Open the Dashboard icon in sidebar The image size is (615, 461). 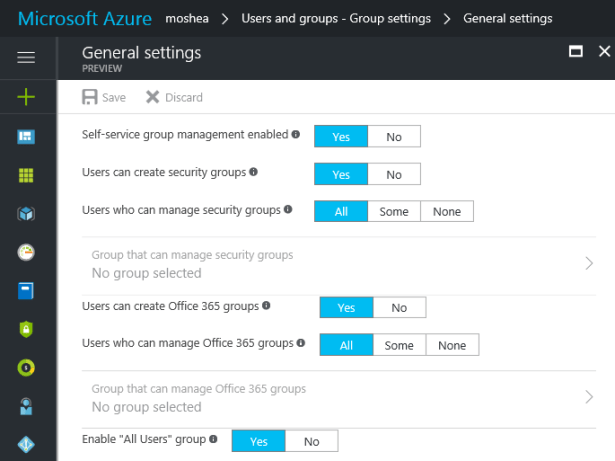pyautogui.click(x=27, y=136)
